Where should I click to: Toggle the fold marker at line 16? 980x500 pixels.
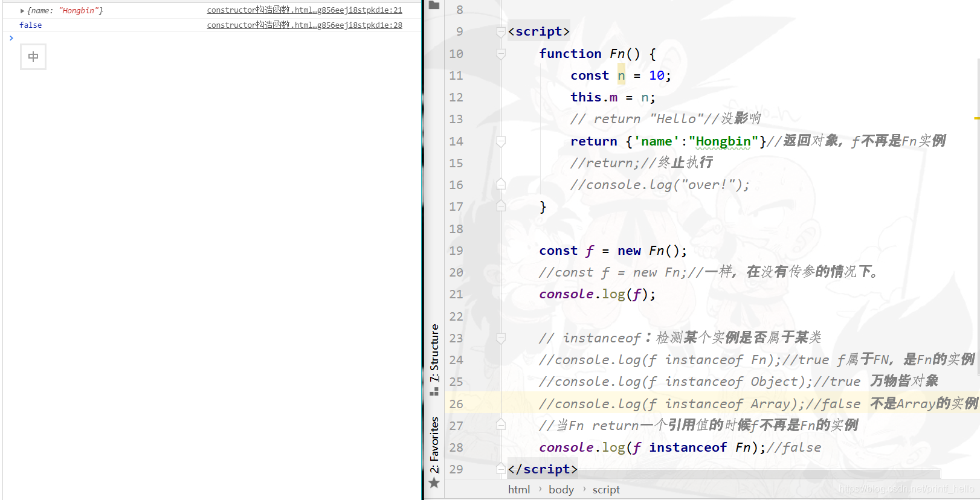click(x=501, y=184)
